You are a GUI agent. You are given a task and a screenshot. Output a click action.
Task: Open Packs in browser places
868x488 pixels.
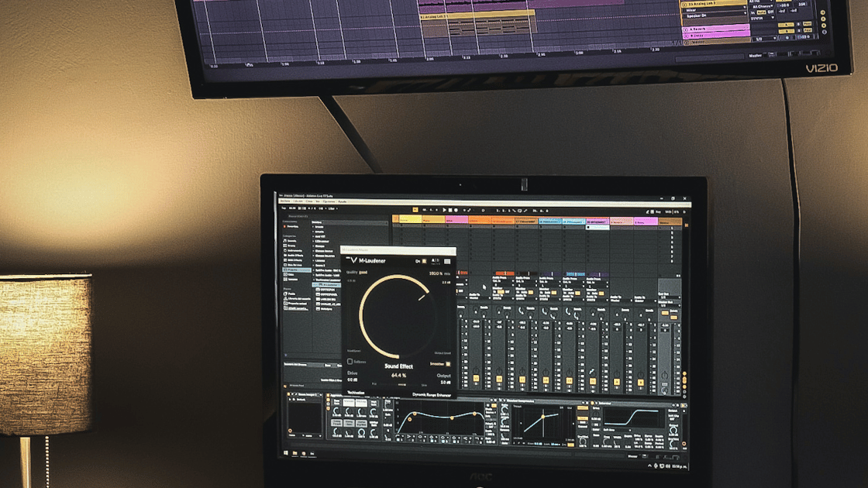pos(291,294)
